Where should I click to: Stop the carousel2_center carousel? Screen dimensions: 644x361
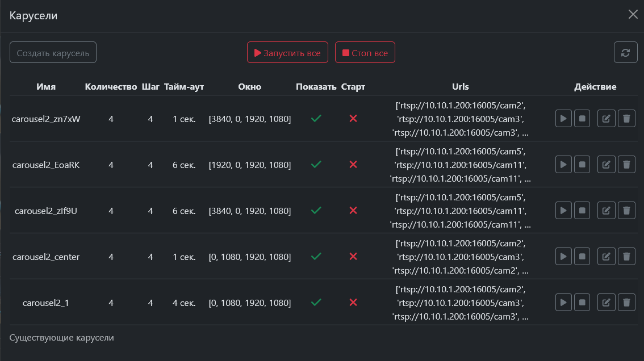click(x=582, y=257)
